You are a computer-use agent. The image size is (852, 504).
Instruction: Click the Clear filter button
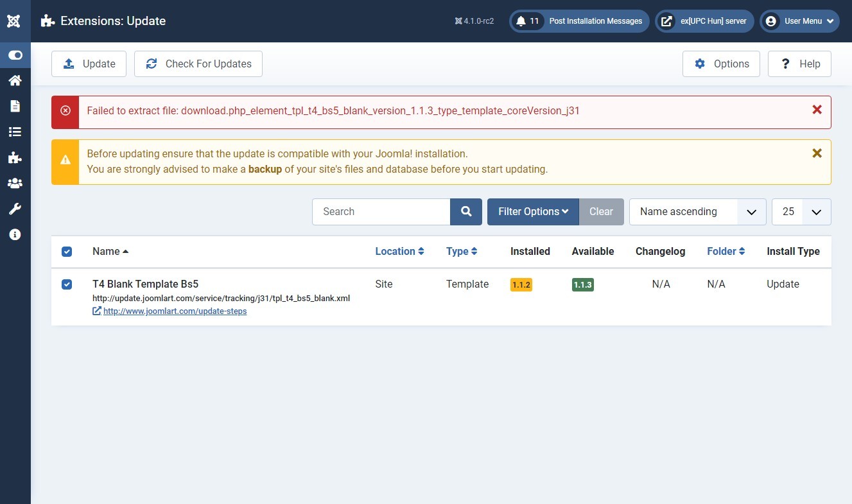(602, 212)
